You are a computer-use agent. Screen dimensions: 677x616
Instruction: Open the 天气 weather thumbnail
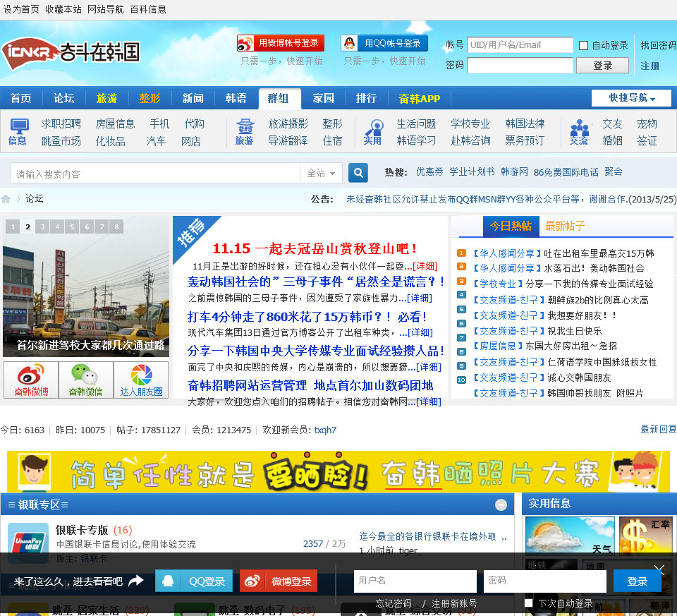pyautogui.click(x=570, y=536)
